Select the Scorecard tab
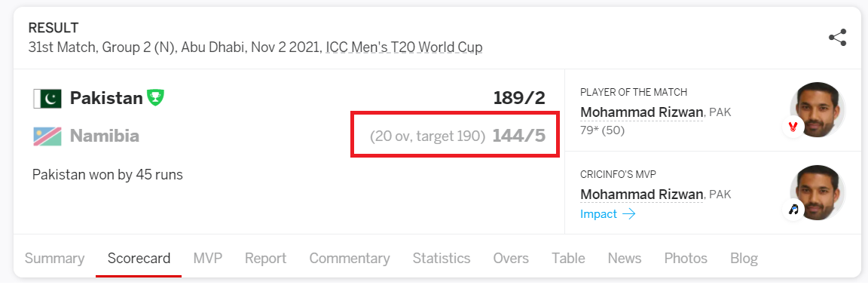The width and height of the screenshot is (868, 285). (x=139, y=259)
